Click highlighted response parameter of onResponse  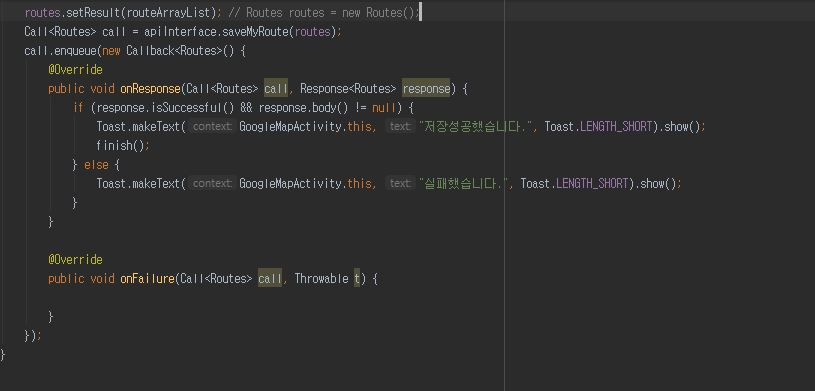[x=426, y=88]
